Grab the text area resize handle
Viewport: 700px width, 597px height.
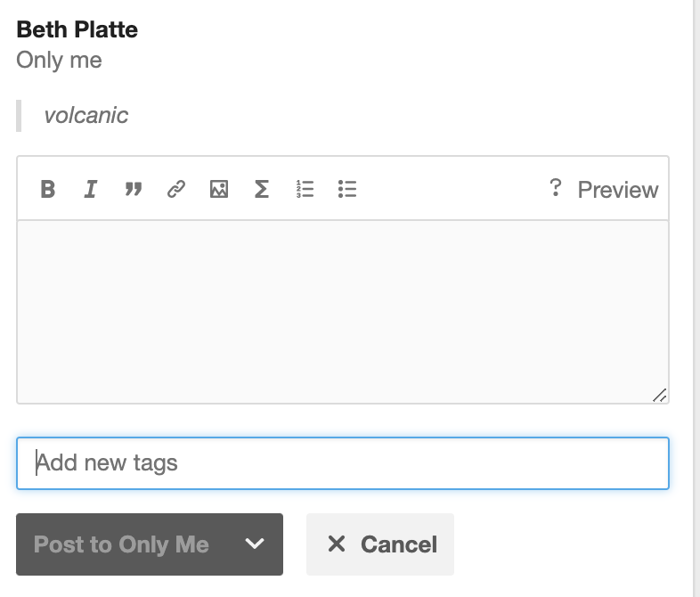[x=659, y=395]
